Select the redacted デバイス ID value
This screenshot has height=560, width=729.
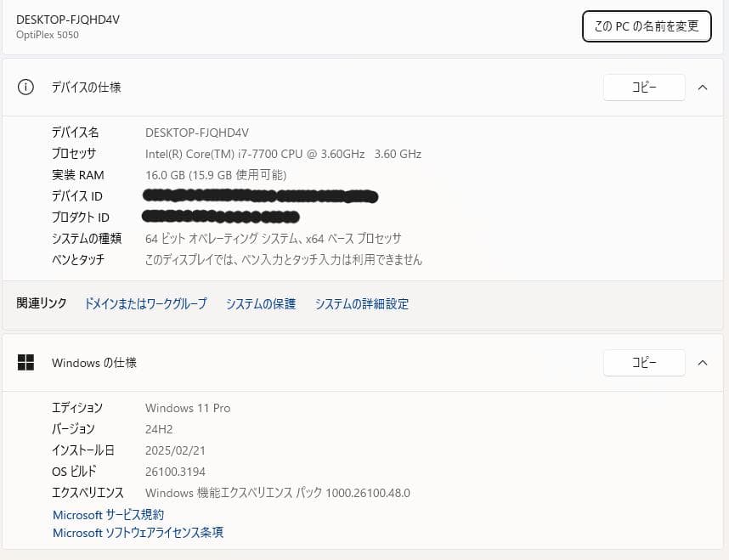point(259,196)
